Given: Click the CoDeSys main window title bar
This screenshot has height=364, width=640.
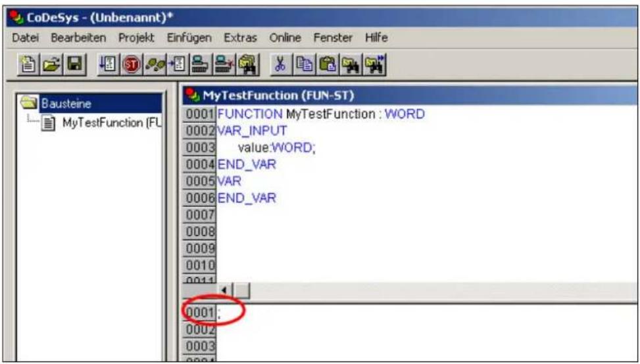Looking at the screenshot, I should pyautogui.click(x=322, y=18).
